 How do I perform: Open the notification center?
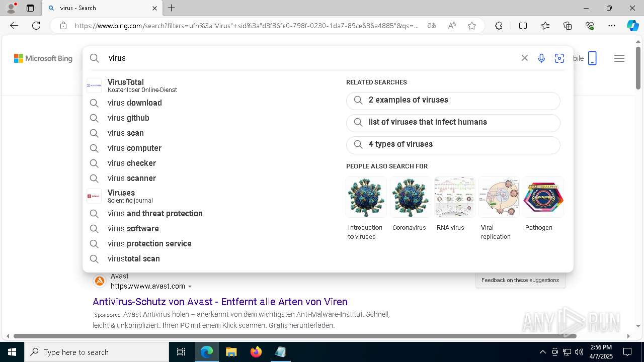coord(627,352)
